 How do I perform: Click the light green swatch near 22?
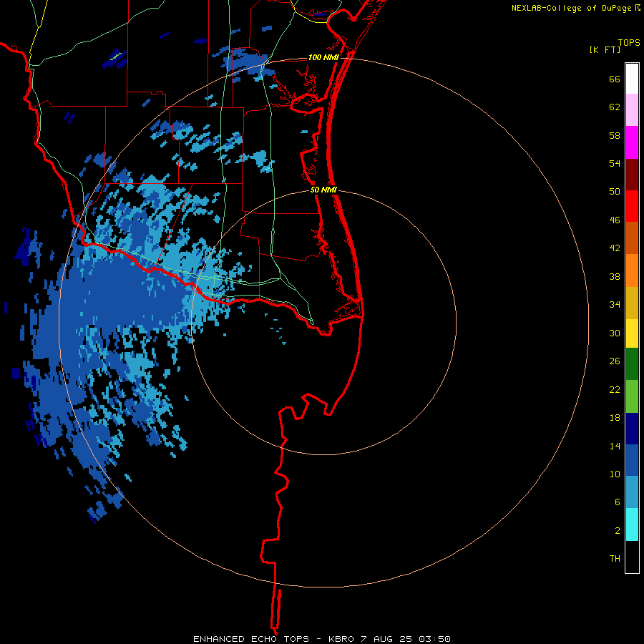632,396
